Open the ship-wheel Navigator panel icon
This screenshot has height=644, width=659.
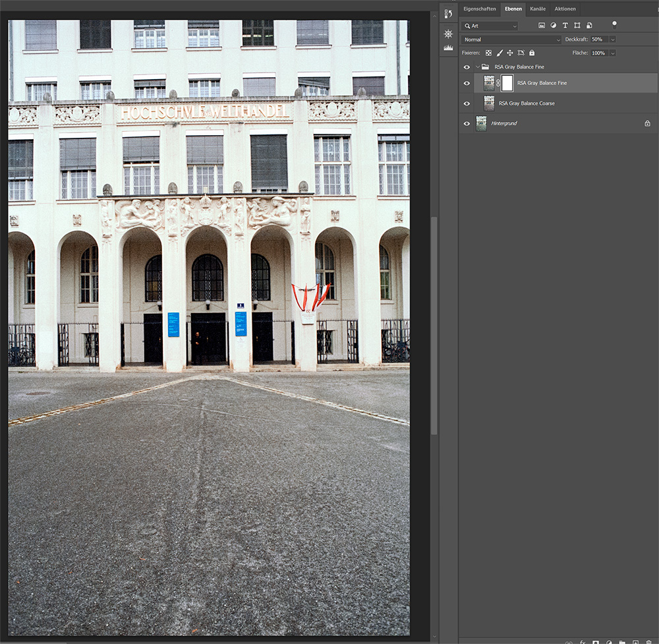click(x=448, y=34)
